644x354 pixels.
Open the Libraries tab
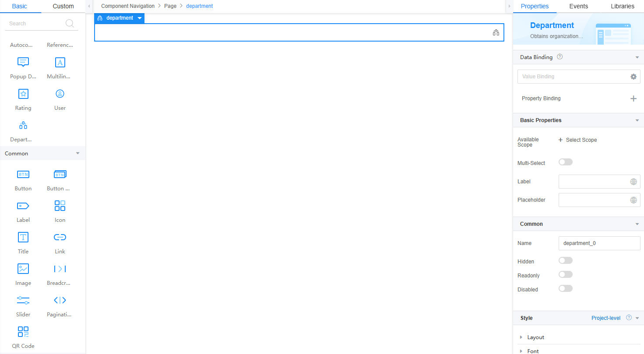point(622,6)
